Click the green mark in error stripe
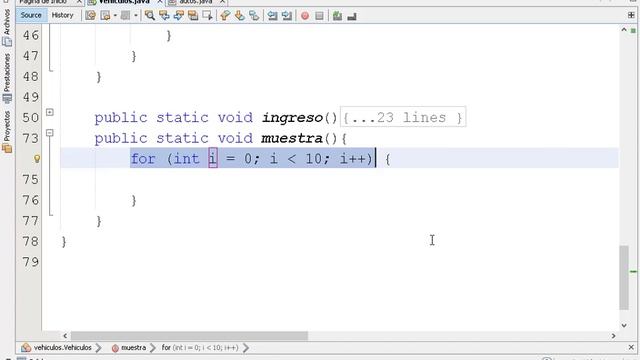 click(633, 271)
